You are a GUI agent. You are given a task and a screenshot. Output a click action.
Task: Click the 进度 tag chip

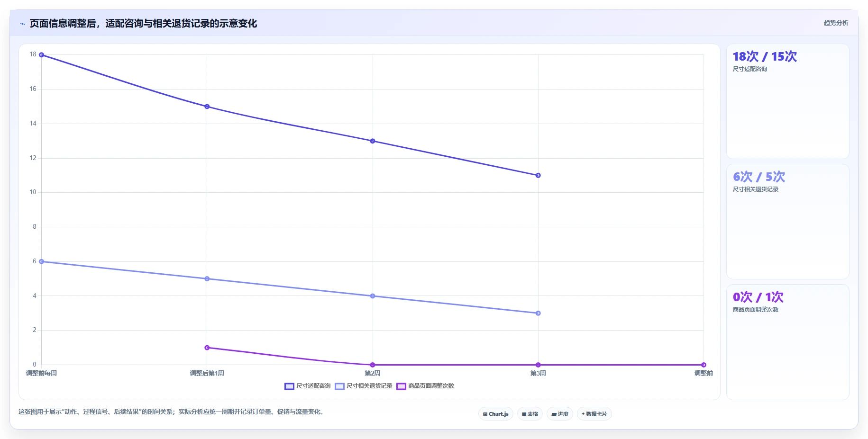(x=560, y=414)
